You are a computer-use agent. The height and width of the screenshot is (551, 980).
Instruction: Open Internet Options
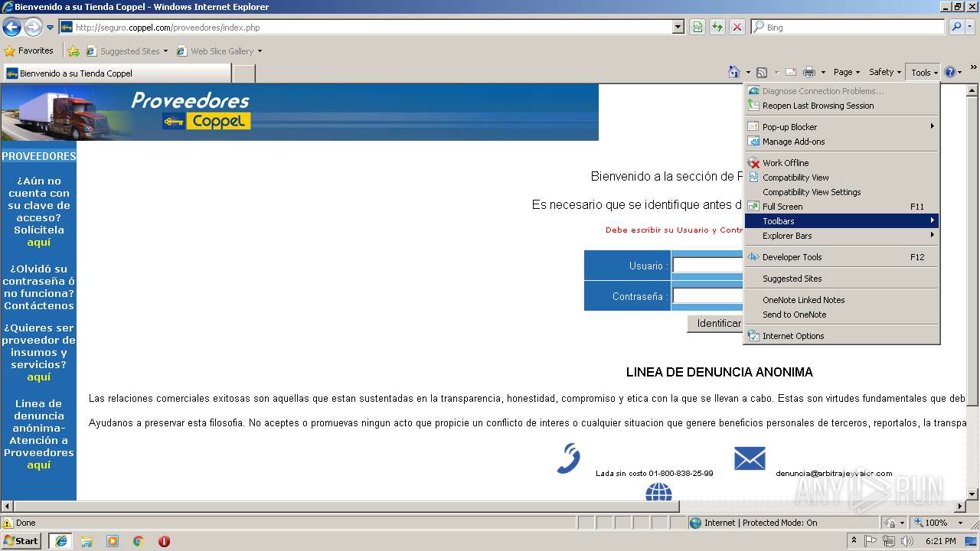pos(841,336)
